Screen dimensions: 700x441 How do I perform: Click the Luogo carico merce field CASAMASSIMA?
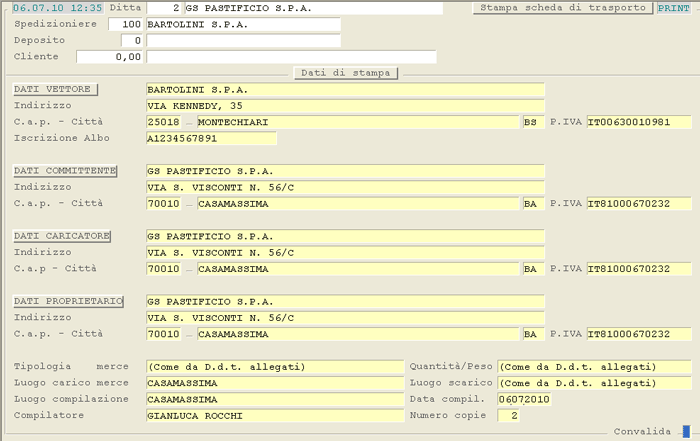pyautogui.click(x=275, y=383)
